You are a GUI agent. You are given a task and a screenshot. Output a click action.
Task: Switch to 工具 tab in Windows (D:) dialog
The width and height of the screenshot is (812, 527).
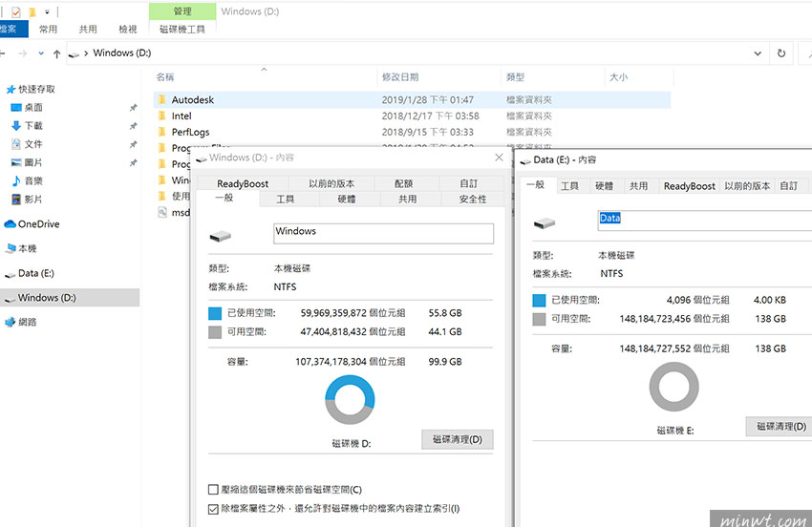click(x=286, y=199)
